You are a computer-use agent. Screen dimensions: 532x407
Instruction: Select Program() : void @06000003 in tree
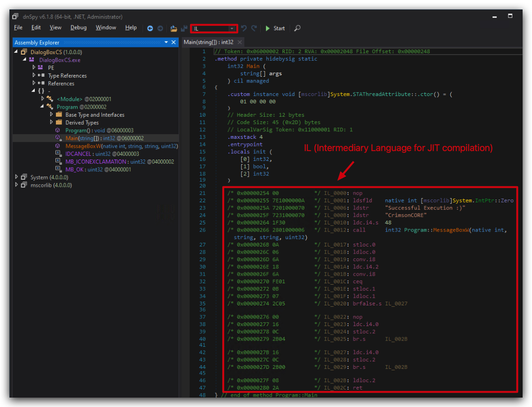tap(100, 130)
